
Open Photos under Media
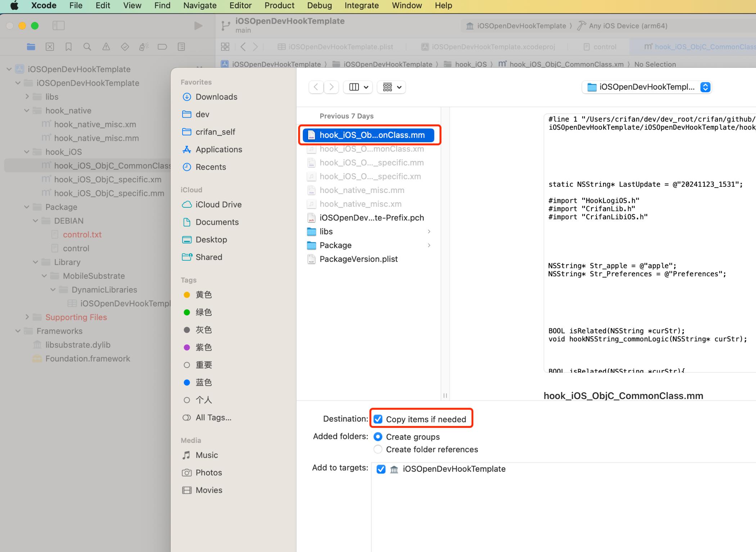point(208,473)
